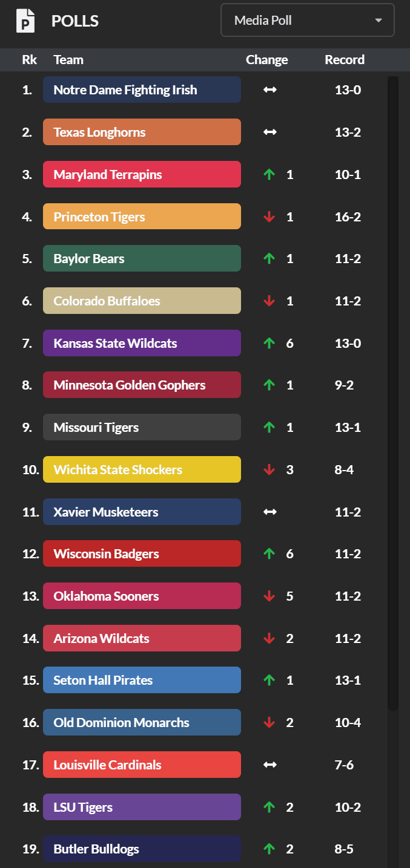Screen dimensions: 410x868
Task: Click the polls list vertical scrollbar
Action: (393, 393)
